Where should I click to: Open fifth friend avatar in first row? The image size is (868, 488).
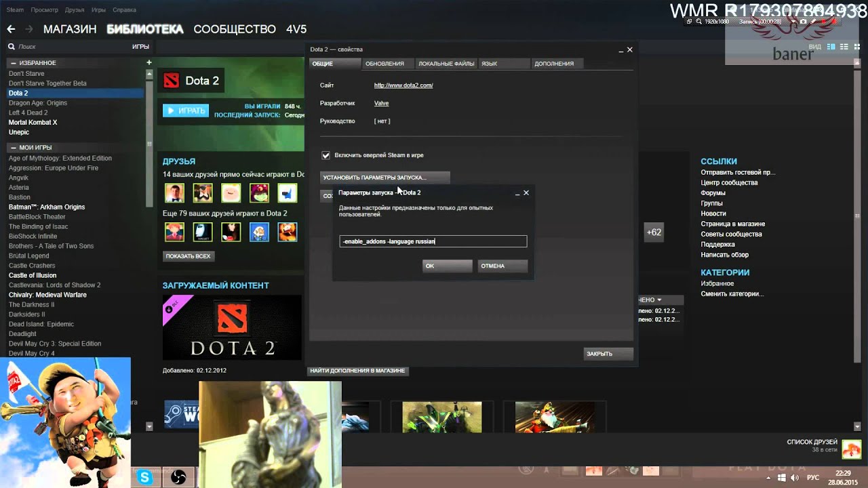pyautogui.click(x=288, y=192)
